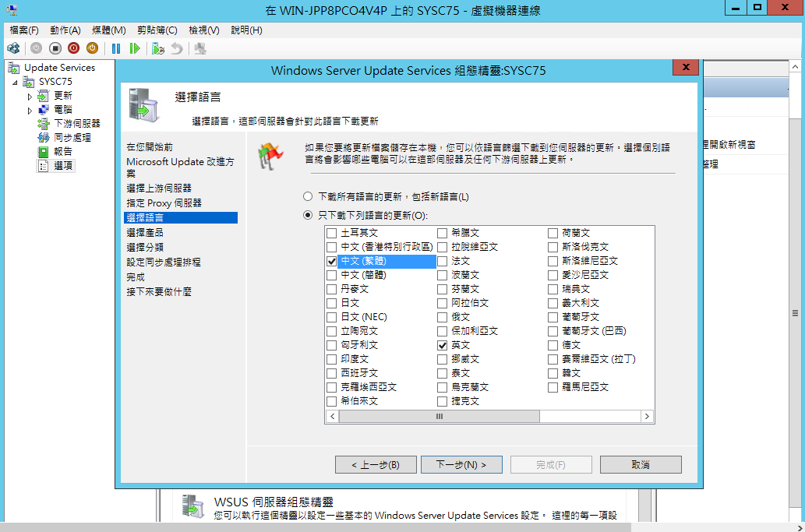Click the green Reset toolbar icon
The width and height of the screenshot is (805, 532).
point(135,49)
